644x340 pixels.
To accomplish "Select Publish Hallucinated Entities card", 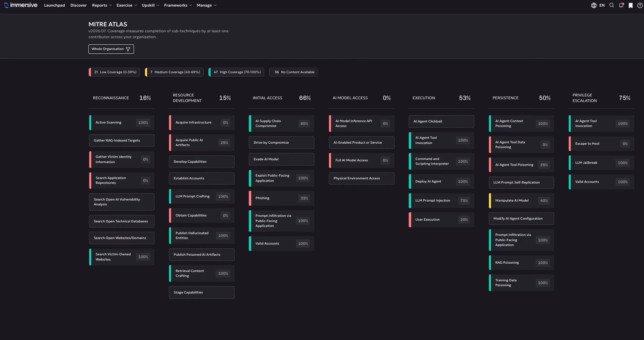I will (202, 236).
